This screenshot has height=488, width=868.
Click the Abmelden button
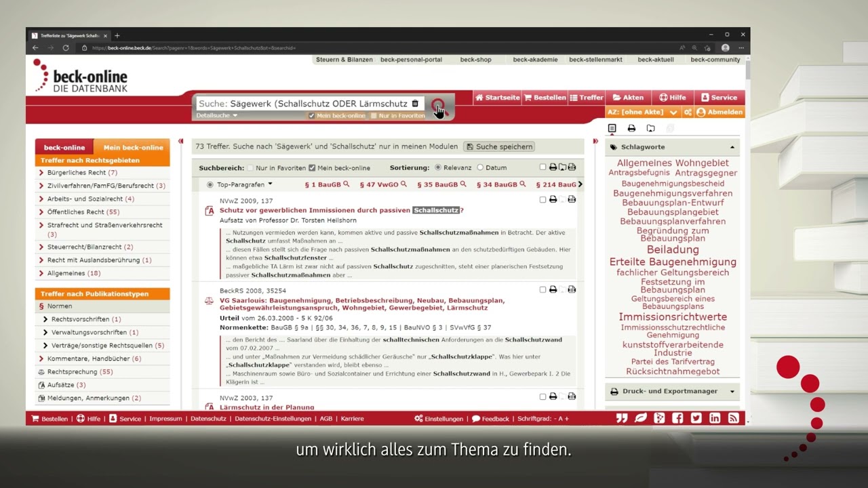pyautogui.click(x=719, y=113)
